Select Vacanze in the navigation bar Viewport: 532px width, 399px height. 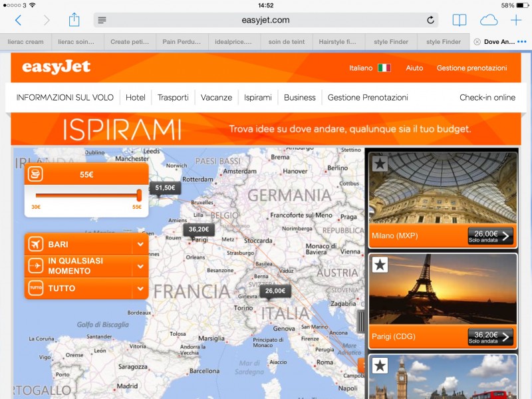pyautogui.click(x=216, y=97)
